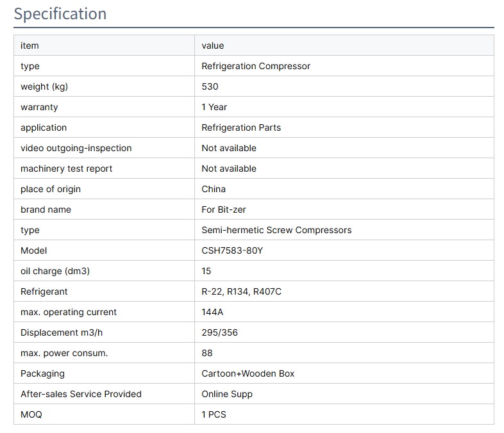Viewport: 504px width, 433px height.
Task: Click the MOQ value '1 PCS'
Action: pos(214,414)
